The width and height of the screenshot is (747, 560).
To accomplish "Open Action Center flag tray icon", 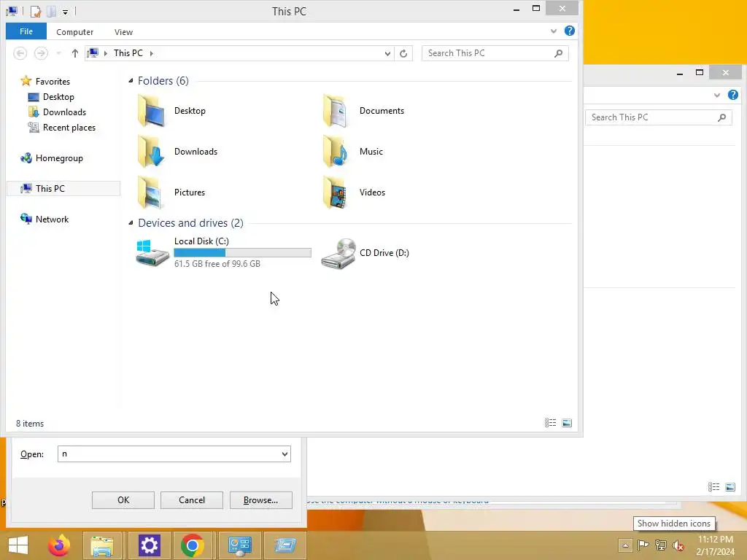I will click(x=643, y=545).
